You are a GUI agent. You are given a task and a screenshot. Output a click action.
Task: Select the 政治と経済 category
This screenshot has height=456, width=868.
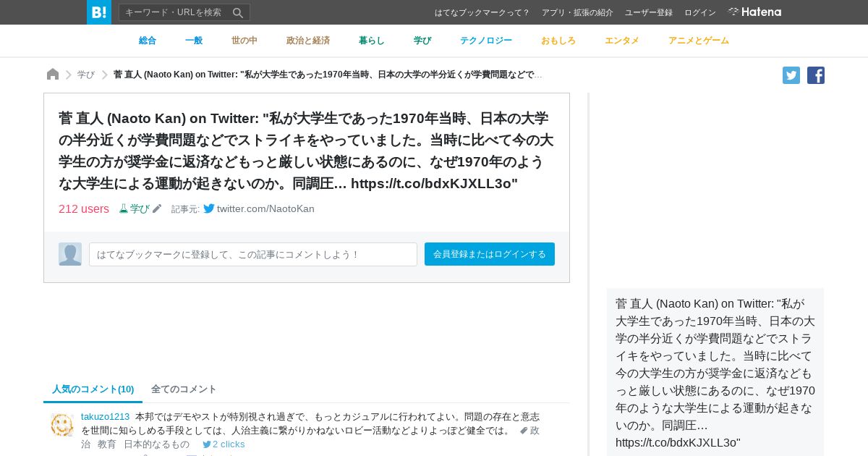[x=308, y=41]
